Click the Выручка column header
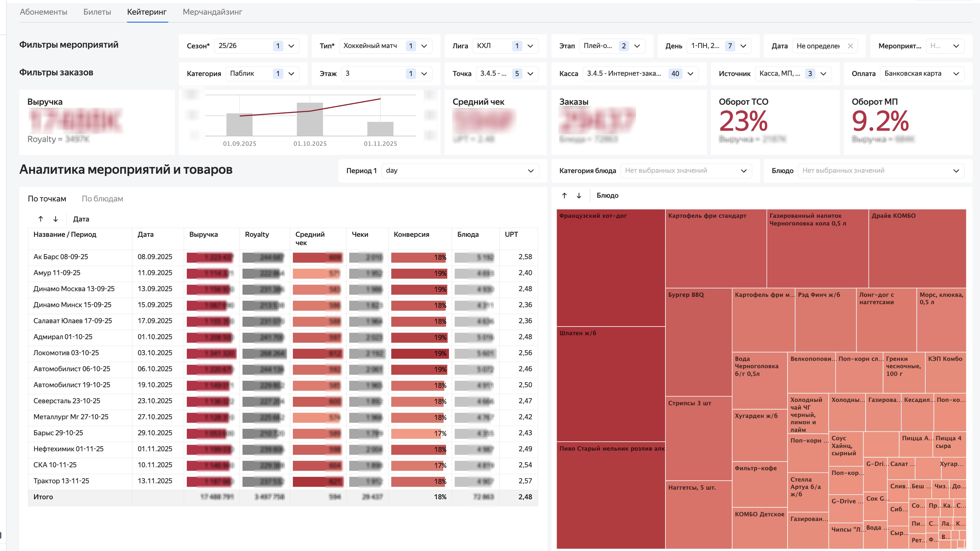980x551 pixels. click(x=203, y=234)
